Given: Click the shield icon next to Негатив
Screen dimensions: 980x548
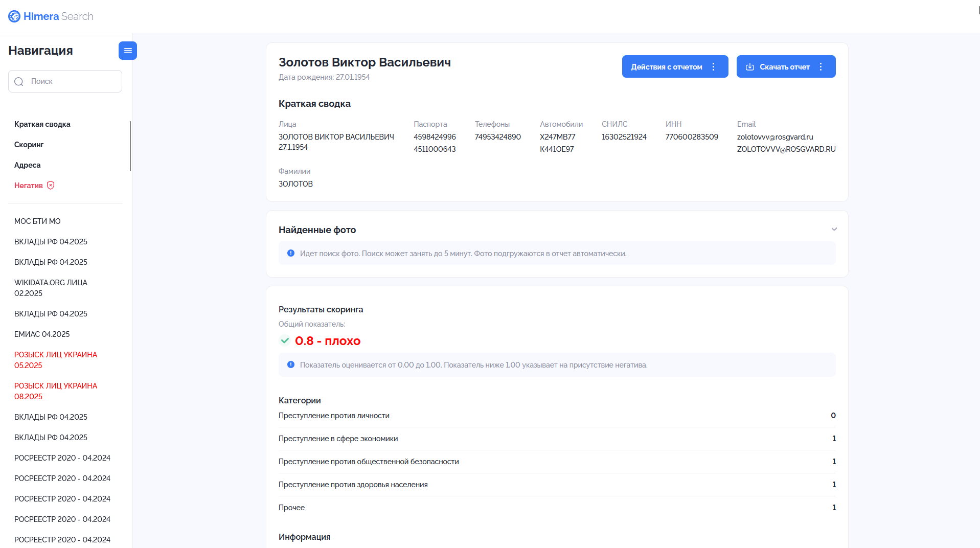Looking at the screenshot, I should click(51, 186).
